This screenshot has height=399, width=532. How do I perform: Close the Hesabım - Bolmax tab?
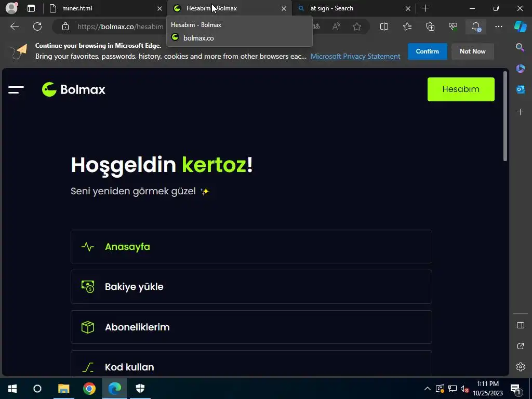(x=284, y=8)
